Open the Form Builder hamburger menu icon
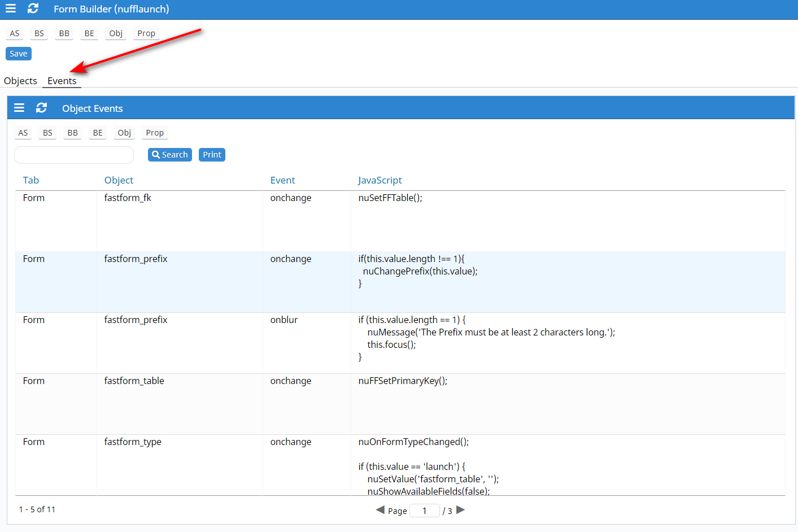 click(x=11, y=8)
